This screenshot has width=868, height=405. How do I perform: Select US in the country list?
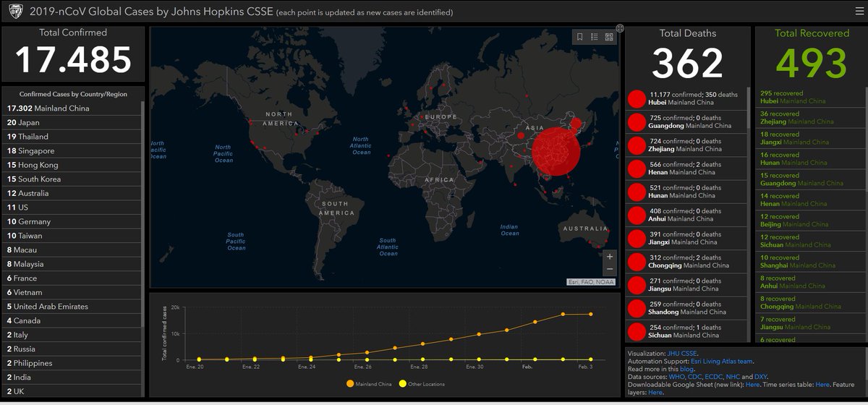71,208
